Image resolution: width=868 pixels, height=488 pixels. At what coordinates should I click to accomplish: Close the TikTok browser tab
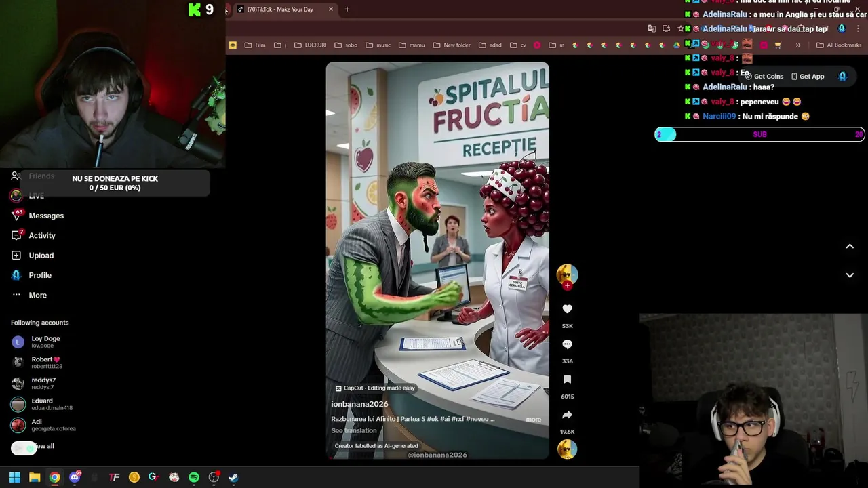[x=331, y=9]
